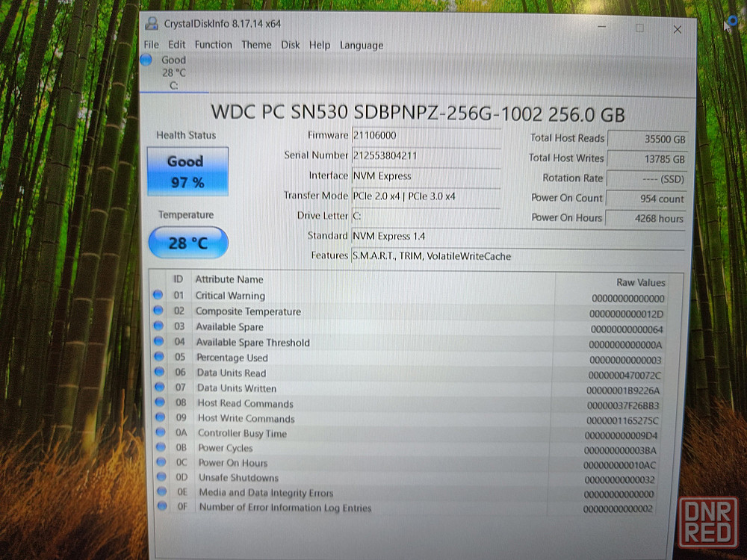Click the status dot for Critical Warning

tap(158, 295)
